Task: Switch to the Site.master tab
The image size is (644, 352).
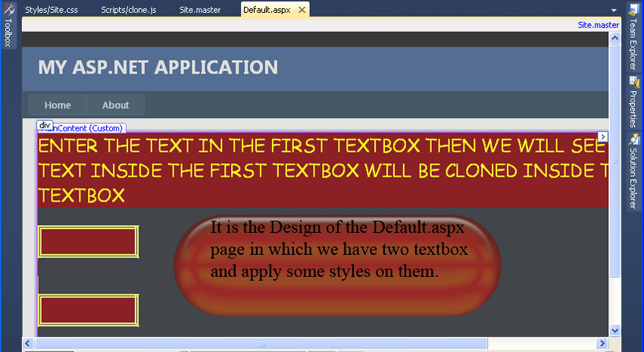Action: point(200,10)
